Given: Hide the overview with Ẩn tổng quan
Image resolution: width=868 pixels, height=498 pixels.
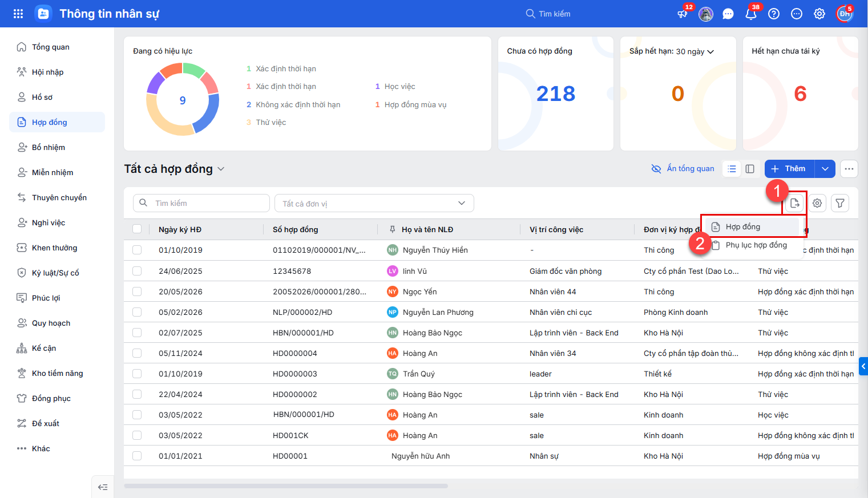Looking at the screenshot, I should pyautogui.click(x=683, y=169).
